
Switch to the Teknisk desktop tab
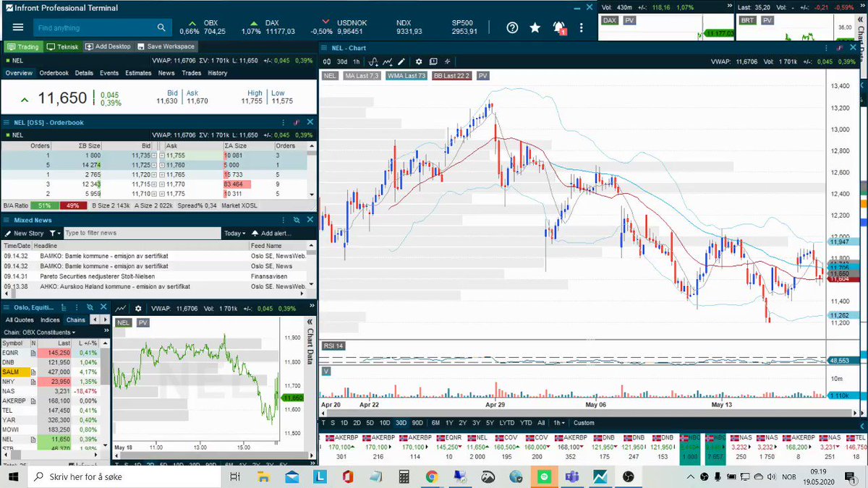(63, 46)
